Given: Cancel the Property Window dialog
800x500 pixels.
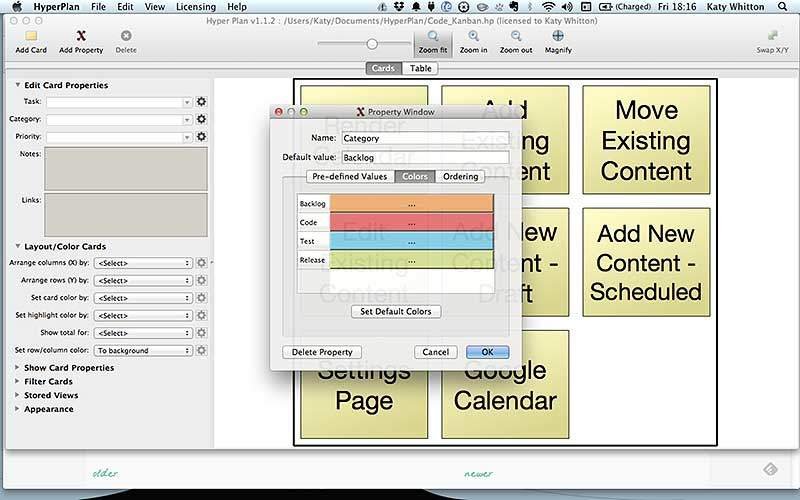Looking at the screenshot, I should pos(436,352).
